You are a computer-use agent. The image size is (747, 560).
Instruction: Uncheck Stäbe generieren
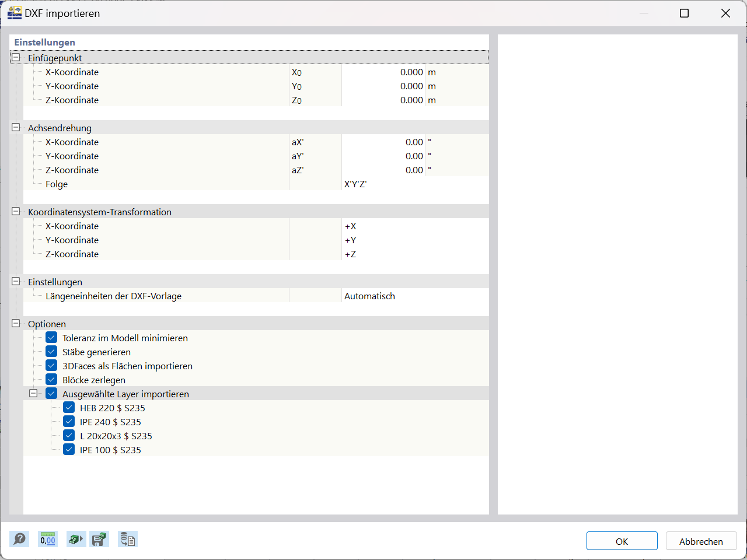coord(51,351)
